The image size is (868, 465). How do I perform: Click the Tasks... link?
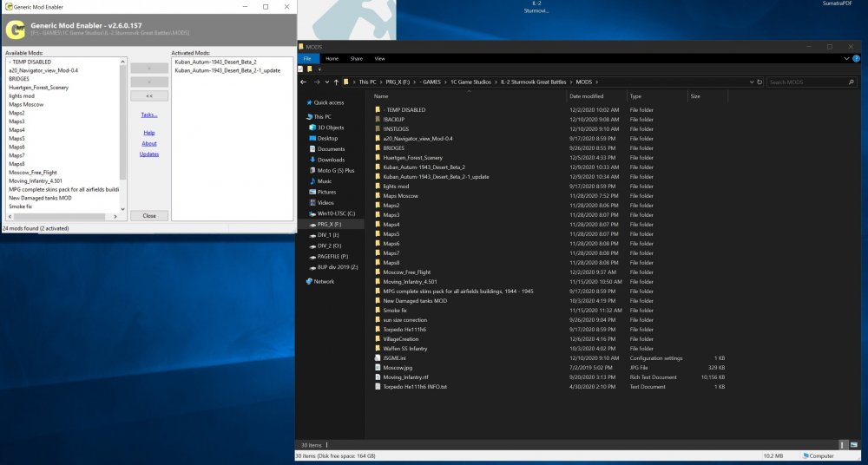(x=149, y=115)
